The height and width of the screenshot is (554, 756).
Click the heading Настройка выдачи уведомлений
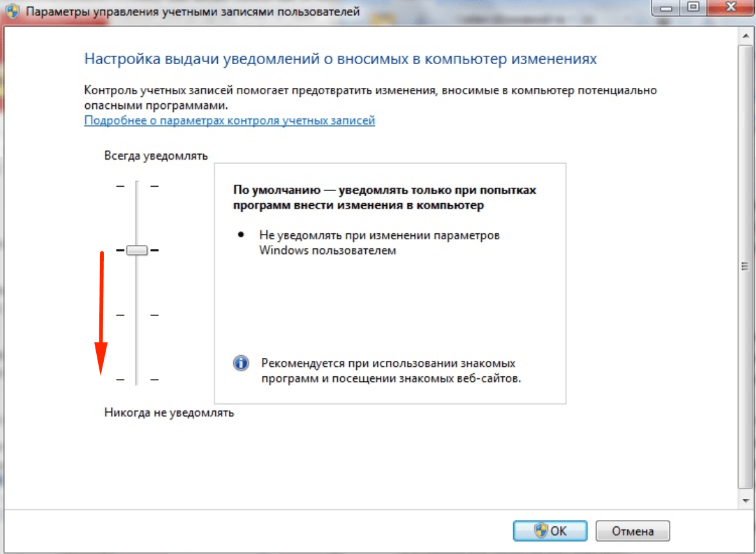click(340, 59)
